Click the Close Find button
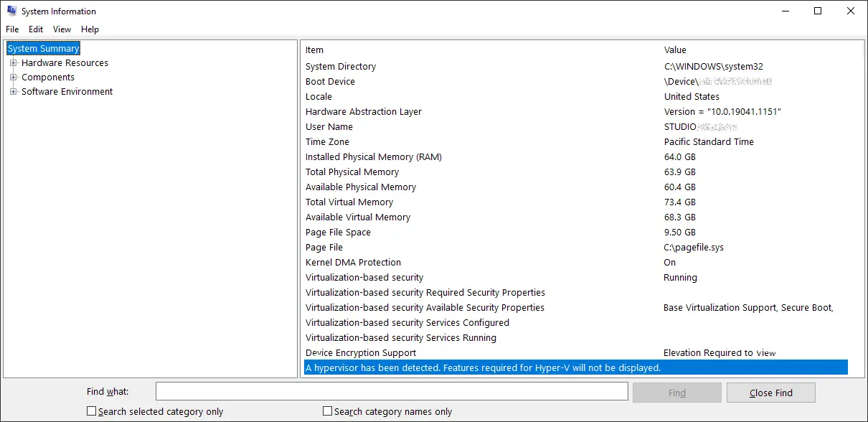The height and width of the screenshot is (422, 868). 771,393
